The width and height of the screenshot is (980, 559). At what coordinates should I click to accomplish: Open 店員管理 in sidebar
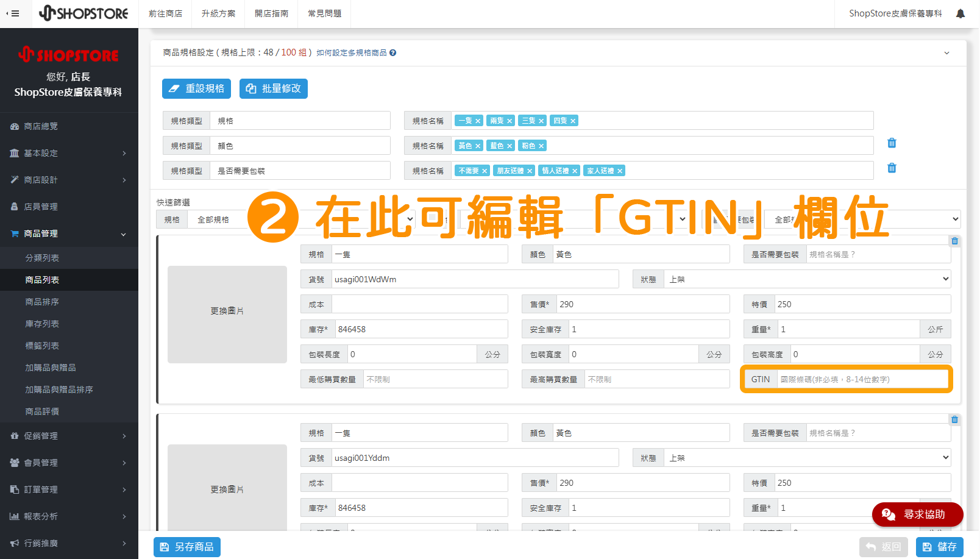[x=69, y=207]
